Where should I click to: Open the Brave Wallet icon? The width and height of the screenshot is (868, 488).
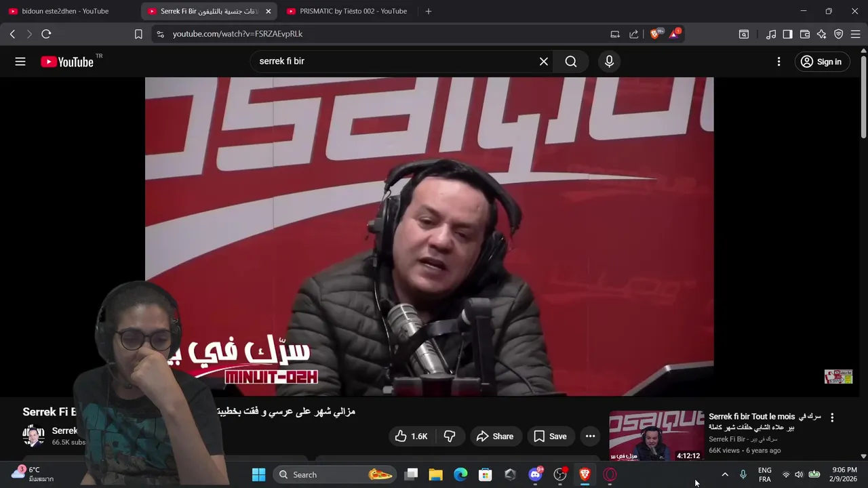point(805,34)
